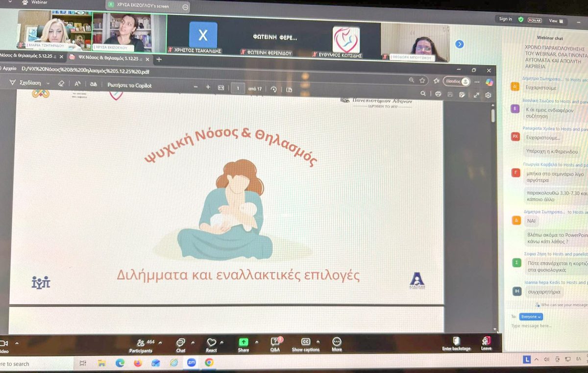The height and width of the screenshot is (373, 588).
Task: Open the Q&A panel
Action: 275,342
